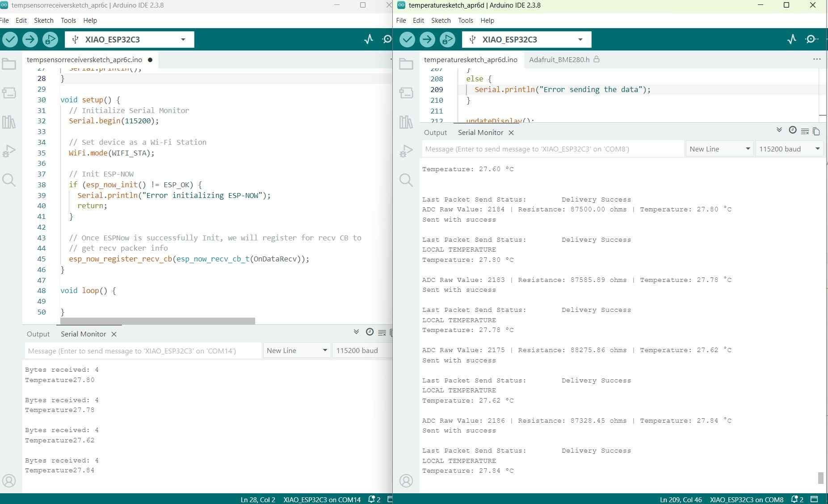Open board selector in tempsensorreceiversketch window

(130, 39)
